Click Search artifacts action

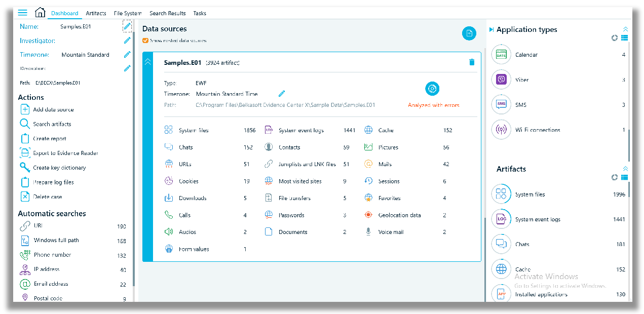pos(46,124)
